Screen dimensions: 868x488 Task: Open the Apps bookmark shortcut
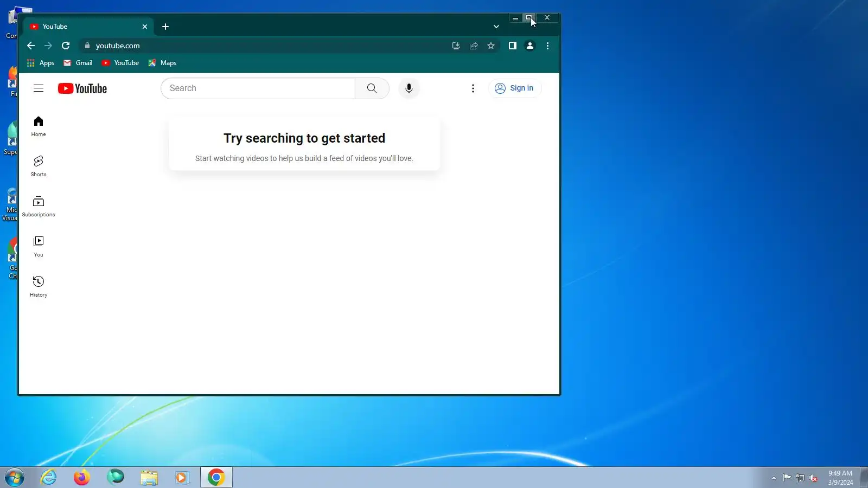[41, 63]
